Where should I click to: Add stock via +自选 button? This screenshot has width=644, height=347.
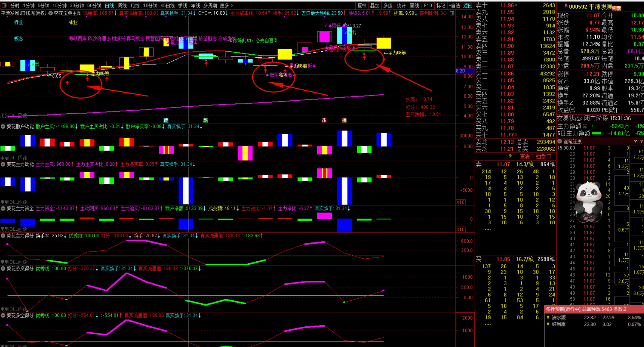(x=454, y=6)
